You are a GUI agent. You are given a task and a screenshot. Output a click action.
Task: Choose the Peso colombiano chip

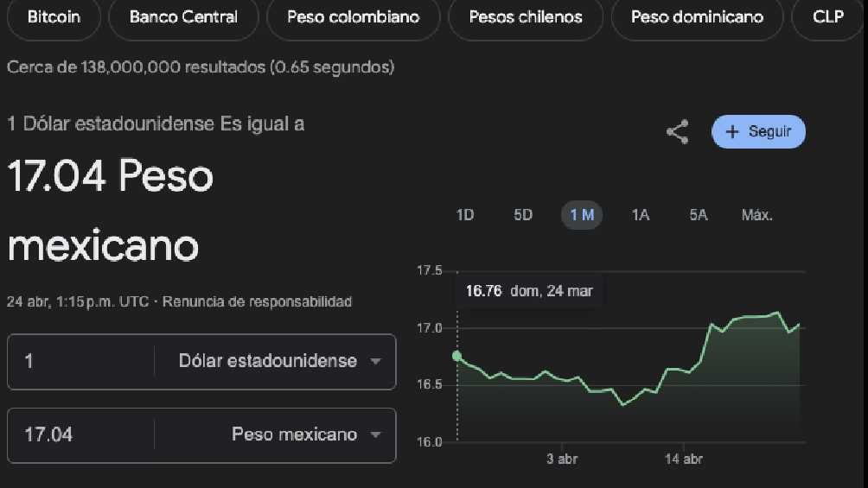(353, 17)
